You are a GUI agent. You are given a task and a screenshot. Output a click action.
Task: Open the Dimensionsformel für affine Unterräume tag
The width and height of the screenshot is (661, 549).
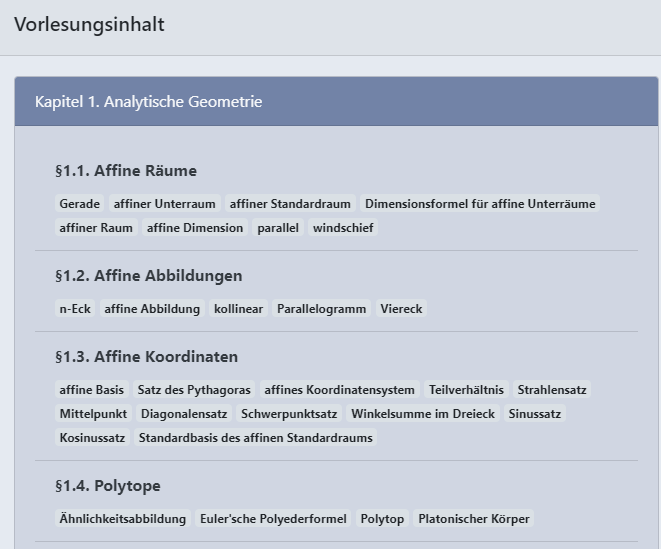480,204
